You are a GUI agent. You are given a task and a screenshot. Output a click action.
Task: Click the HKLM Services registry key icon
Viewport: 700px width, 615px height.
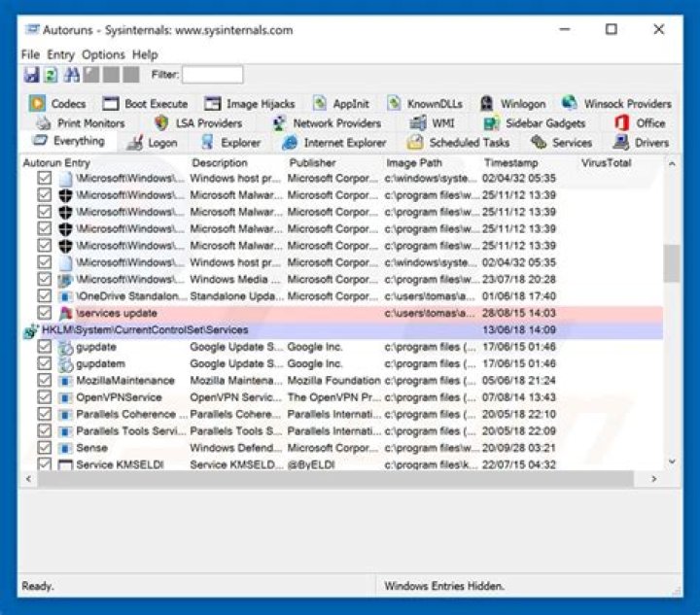[30, 330]
